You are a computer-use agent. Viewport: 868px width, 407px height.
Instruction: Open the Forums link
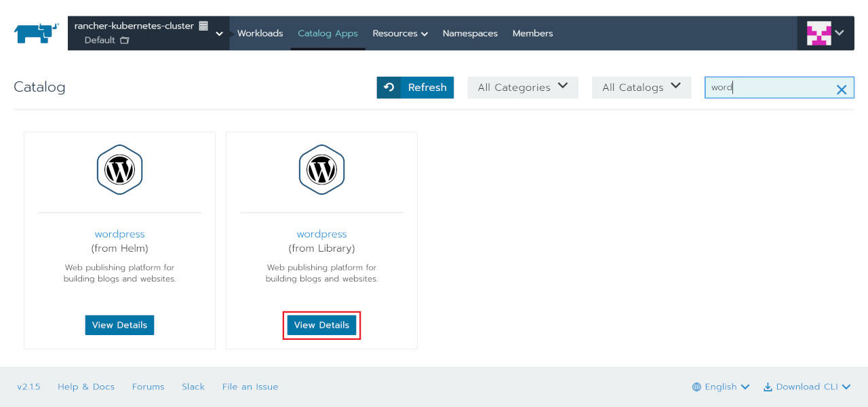(x=148, y=387)
